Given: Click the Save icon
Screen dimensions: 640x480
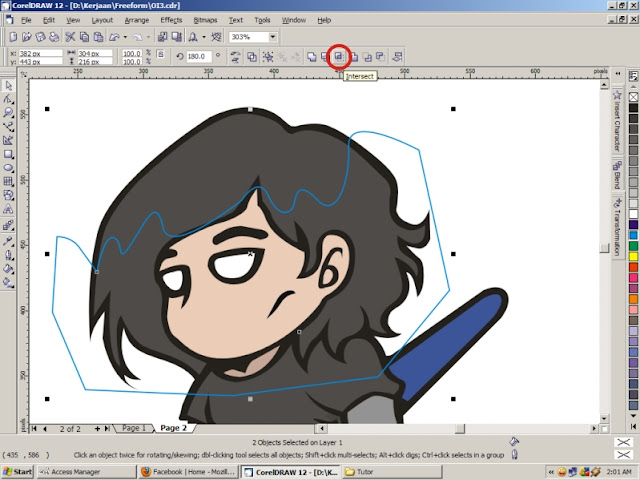Looking at the screenshot, I should click(40, 37).
